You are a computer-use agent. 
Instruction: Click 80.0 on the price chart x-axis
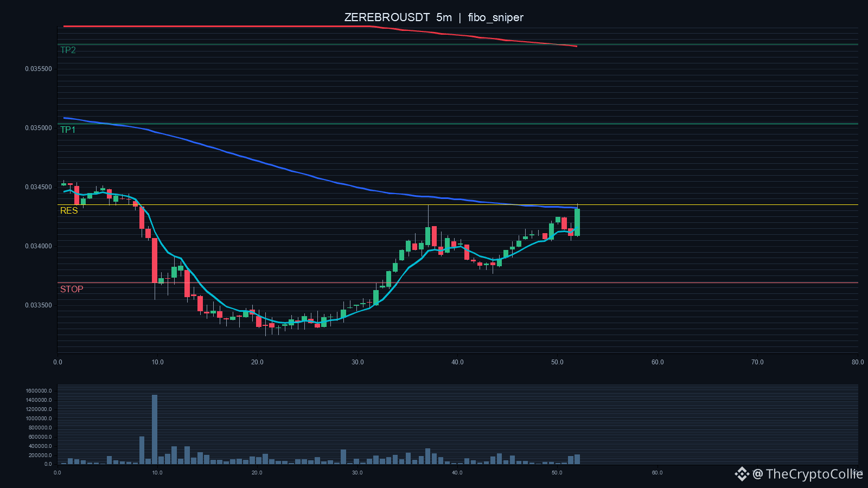click(x=857, y=362)
